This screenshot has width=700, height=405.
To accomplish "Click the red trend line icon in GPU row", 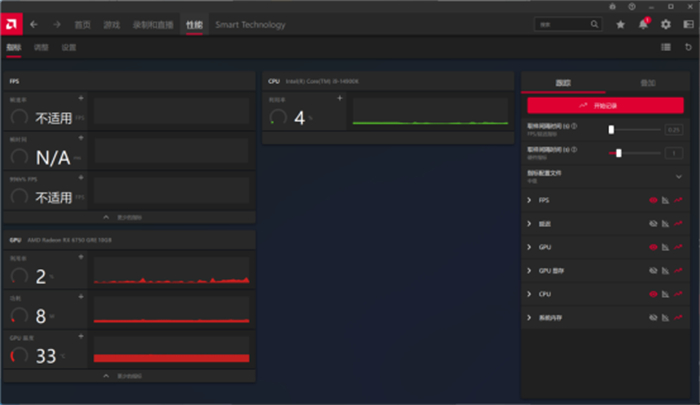I will point(678,247).
